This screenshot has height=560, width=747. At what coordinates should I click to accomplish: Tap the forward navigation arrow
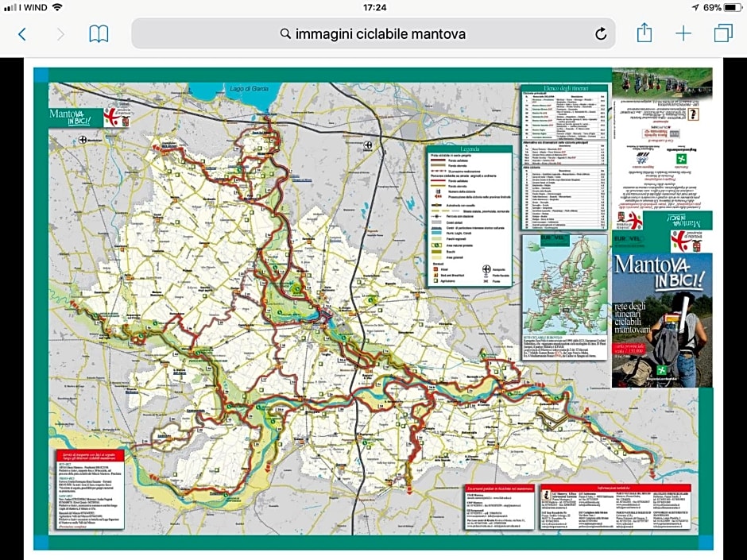60,34
